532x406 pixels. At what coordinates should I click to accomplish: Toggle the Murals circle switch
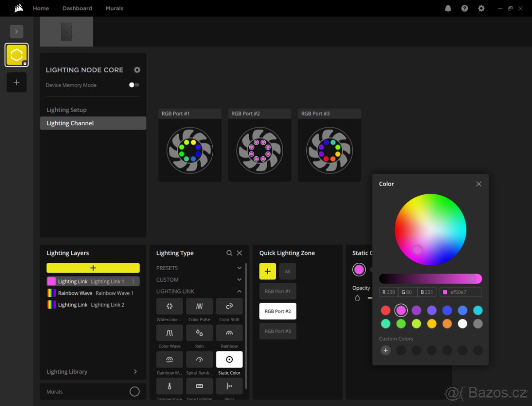[x=134, y=391]
